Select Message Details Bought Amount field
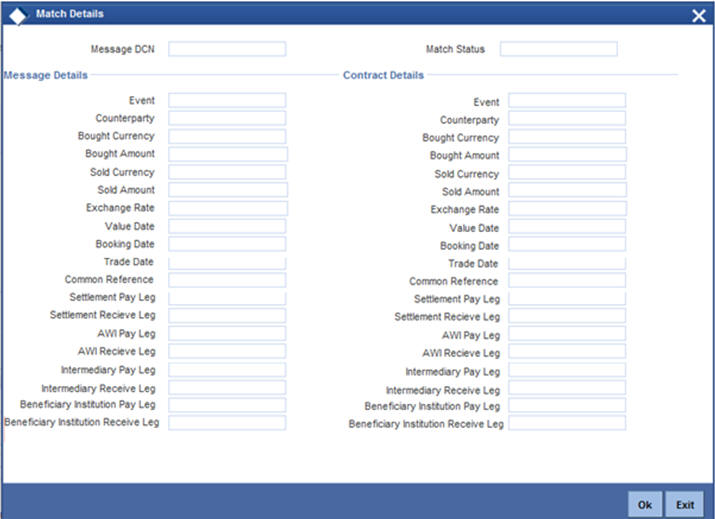Screen dimensions: 715x519 (x=228, y=154)
